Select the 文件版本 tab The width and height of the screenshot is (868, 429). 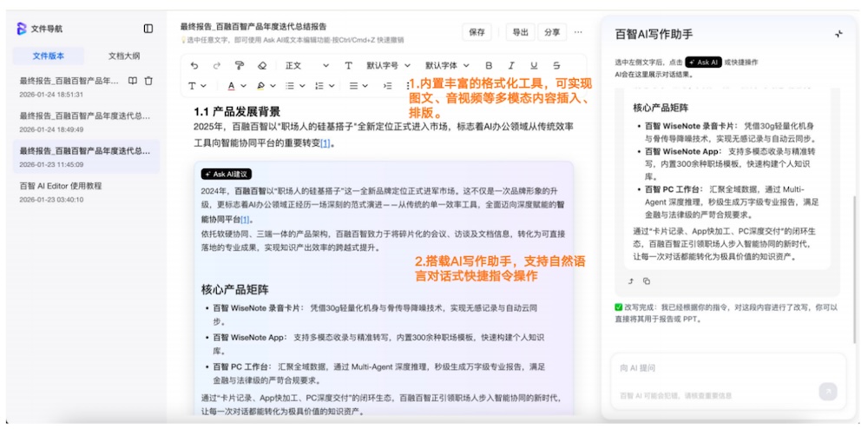pos(49,56)
